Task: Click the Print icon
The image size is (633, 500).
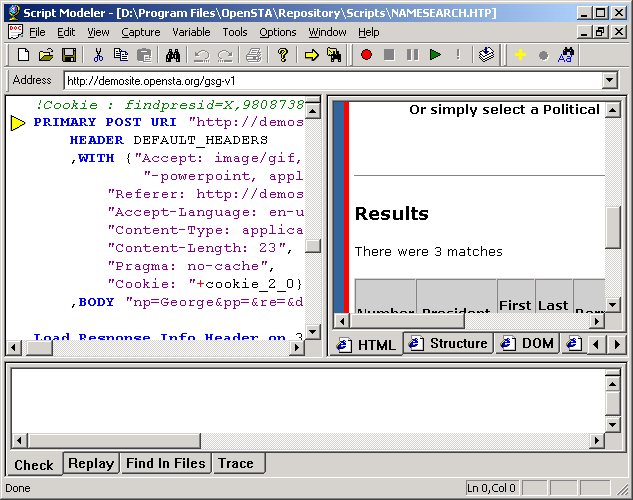Action: coord(254,55)
